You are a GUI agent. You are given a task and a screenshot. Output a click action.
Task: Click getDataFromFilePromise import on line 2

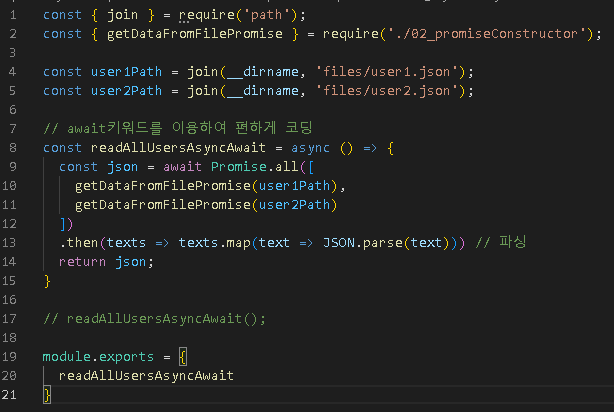click(x=195, y=34)
